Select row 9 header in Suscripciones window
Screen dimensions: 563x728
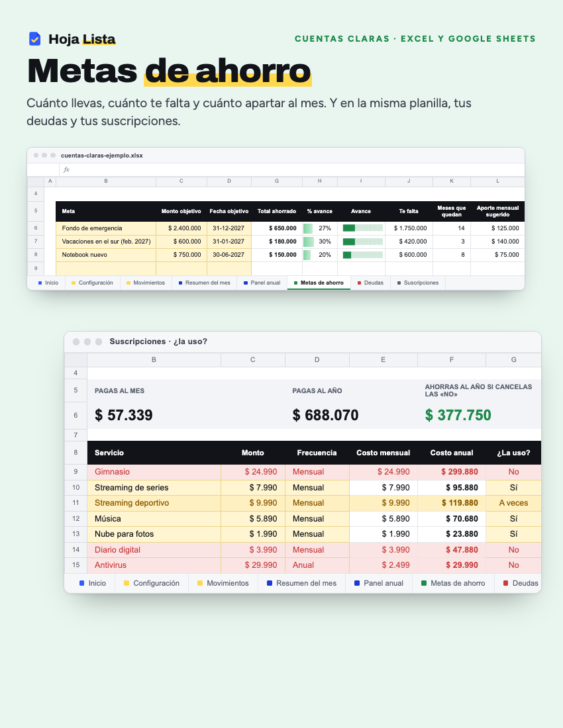point(76,472)
